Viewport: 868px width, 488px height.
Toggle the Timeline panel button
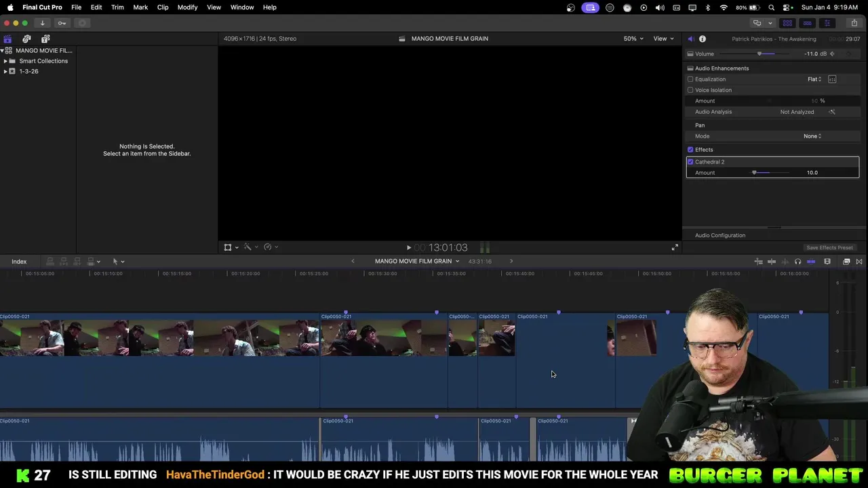click(x=807, y=23)
